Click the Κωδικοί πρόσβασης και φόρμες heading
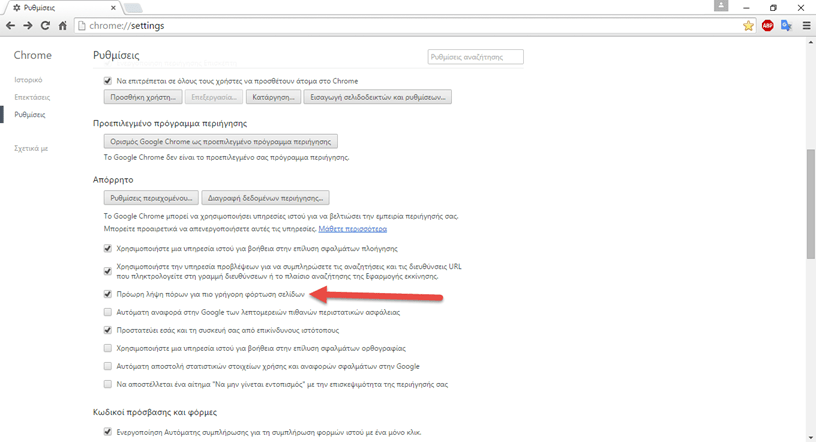This screenshot has height=442, width=816. [155, 412]
